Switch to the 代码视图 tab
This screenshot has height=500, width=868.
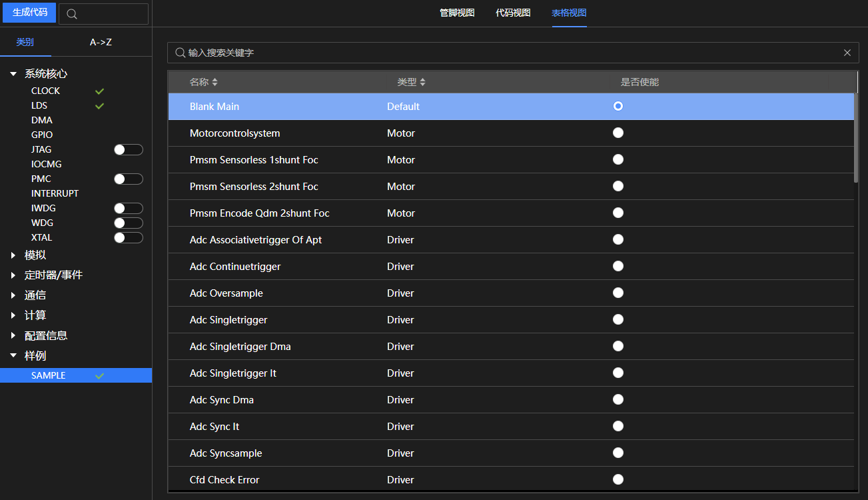coord(513,13)
